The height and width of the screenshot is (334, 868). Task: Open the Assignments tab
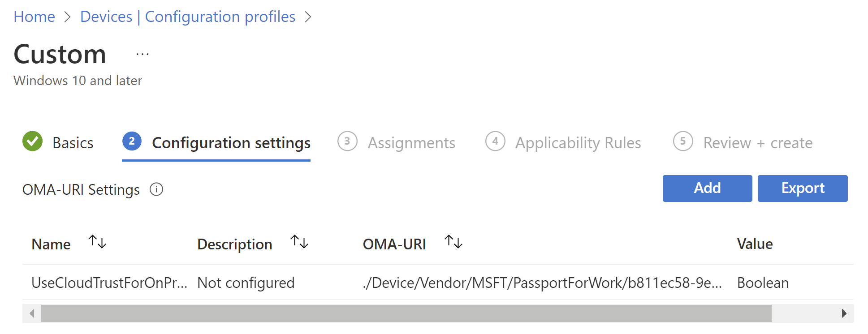pyautogui.click(x=411, y=142)
